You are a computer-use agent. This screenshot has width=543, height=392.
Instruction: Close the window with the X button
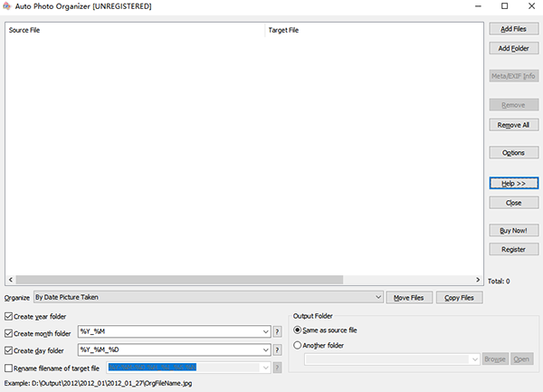[x=531, y=6]
